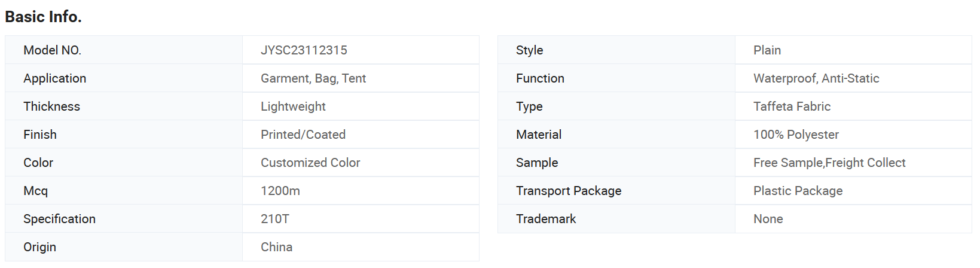Select the Trademark None value
Viewport: 980px width, 268px height.
coord(768,219)
